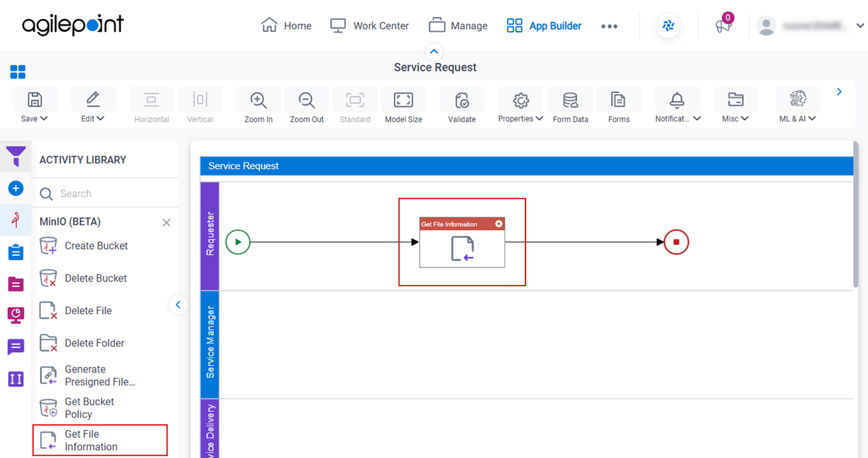This screenshot has width=868, height=458.
Task: Open the more options ellipsis menu
Action: click(609, 26)
